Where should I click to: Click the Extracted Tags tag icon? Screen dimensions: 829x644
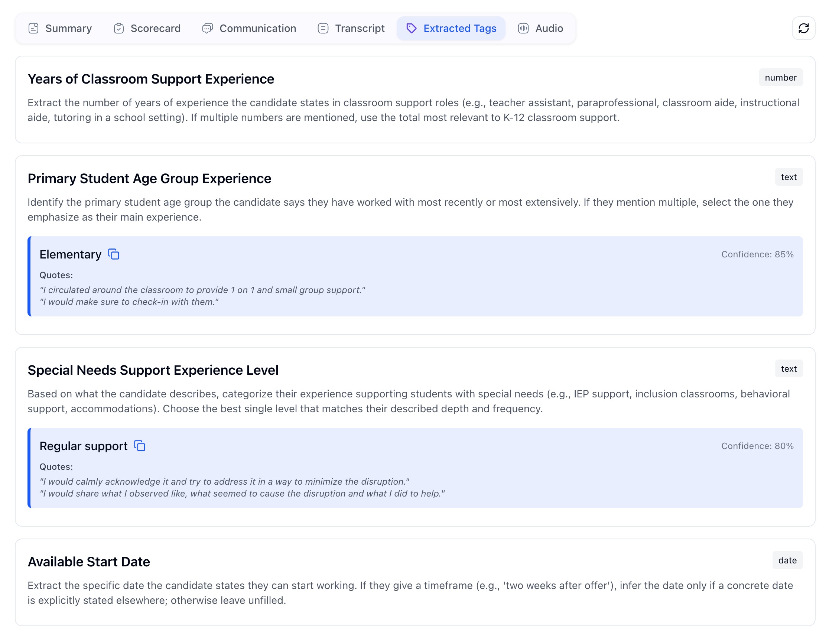pos(412,29)
